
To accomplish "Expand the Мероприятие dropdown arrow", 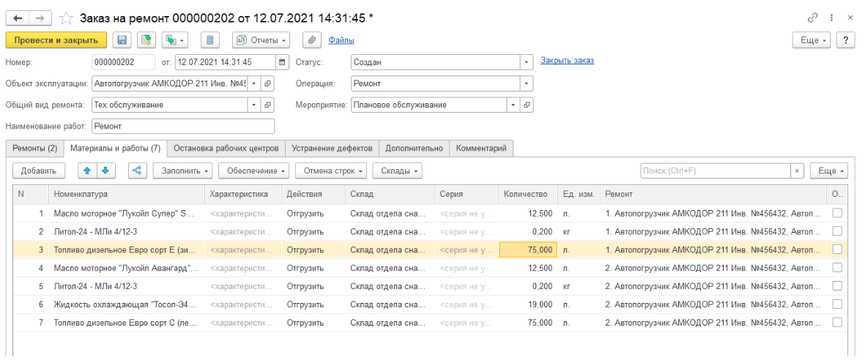I will click(513, 105).
